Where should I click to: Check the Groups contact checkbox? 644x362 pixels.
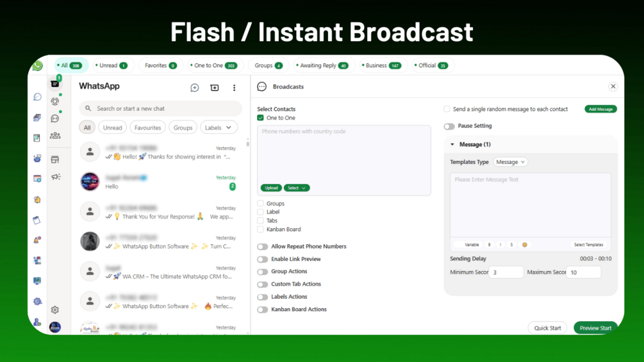tap(260, 203)
